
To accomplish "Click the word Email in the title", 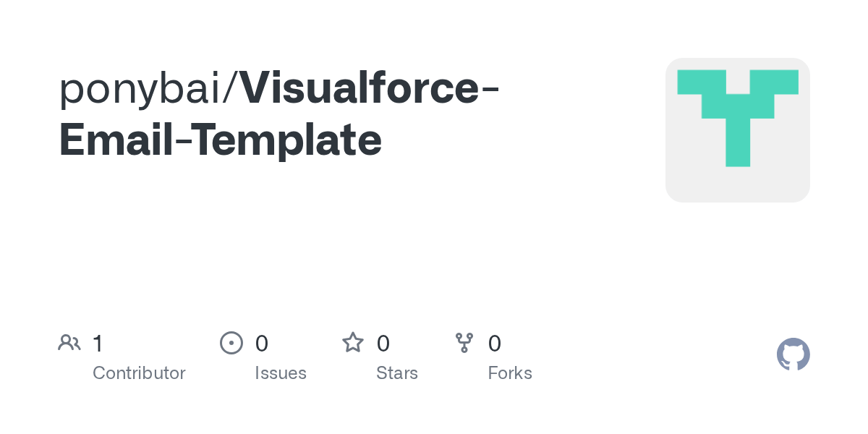I will click(x=116, y=140).
